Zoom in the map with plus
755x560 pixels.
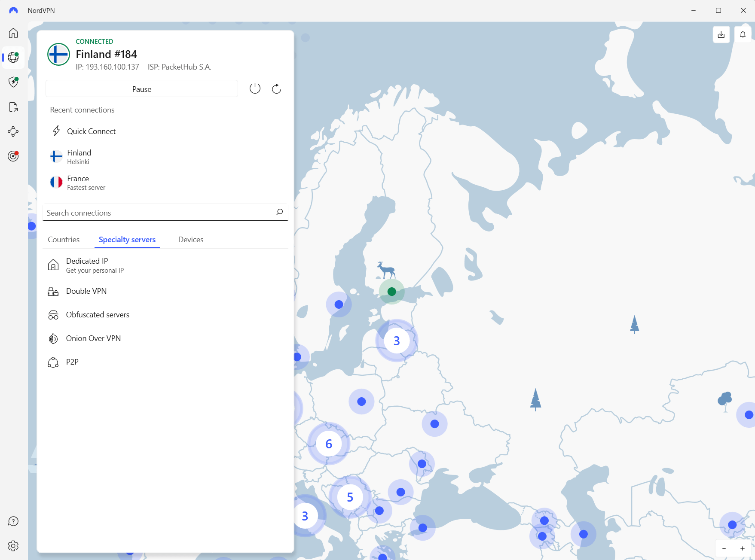click(742, 548)
